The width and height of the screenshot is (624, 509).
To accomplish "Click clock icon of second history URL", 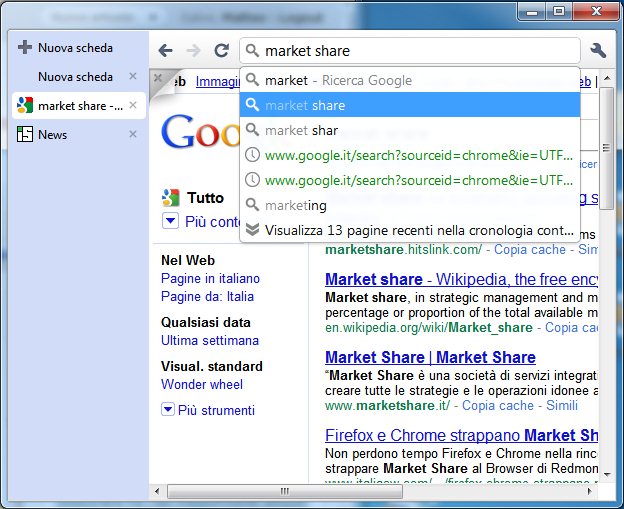I will click(x=252, y=180).
